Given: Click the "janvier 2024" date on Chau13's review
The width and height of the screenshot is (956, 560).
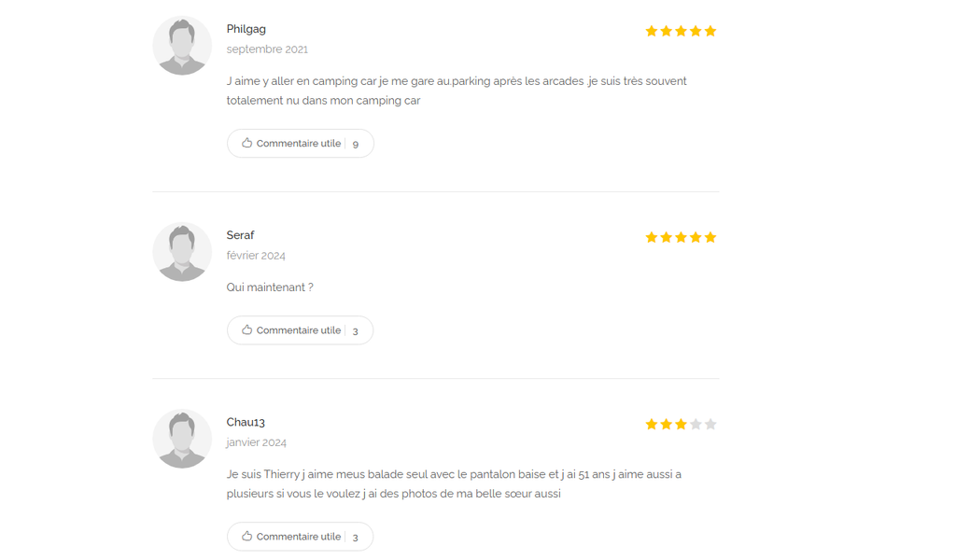Looking at the screenshot, I should click(256, 442).
